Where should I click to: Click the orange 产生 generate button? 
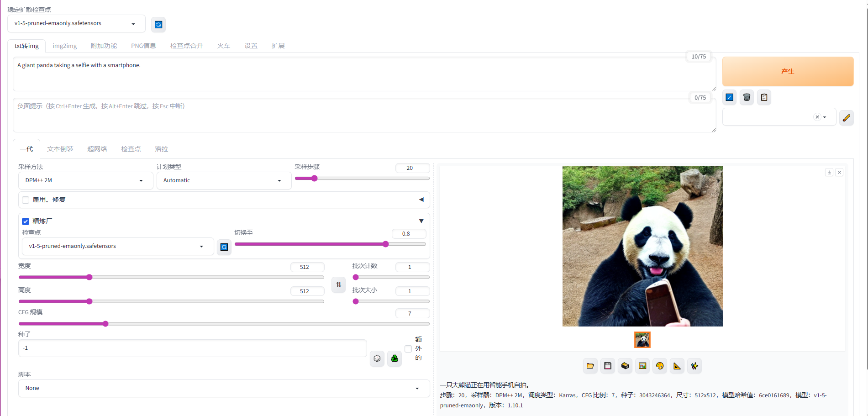pyautogui.click(x=787, y=71)
